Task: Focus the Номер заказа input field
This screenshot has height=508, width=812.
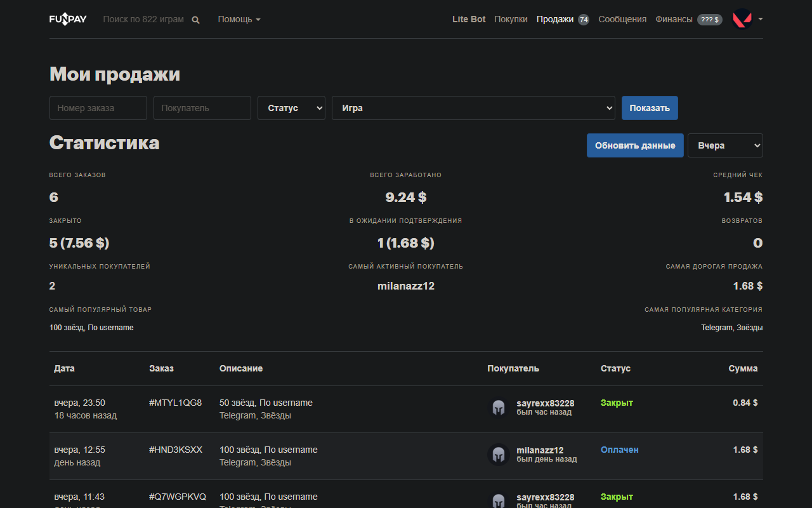Action: pos(98,108)
